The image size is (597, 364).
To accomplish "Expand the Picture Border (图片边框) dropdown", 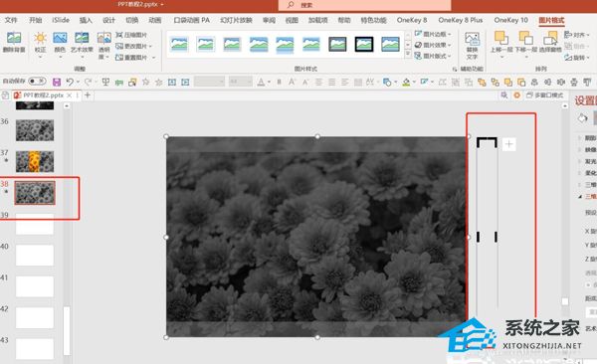I will click(x=433, y=34).
